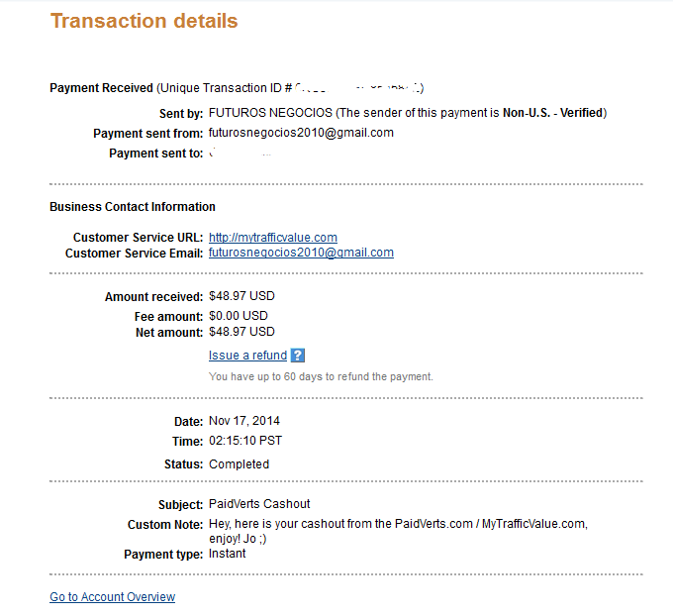Viewport: 673px width, 616px height.
Task: Click the Business Contact Information heading
Action: tap(133, 207)
